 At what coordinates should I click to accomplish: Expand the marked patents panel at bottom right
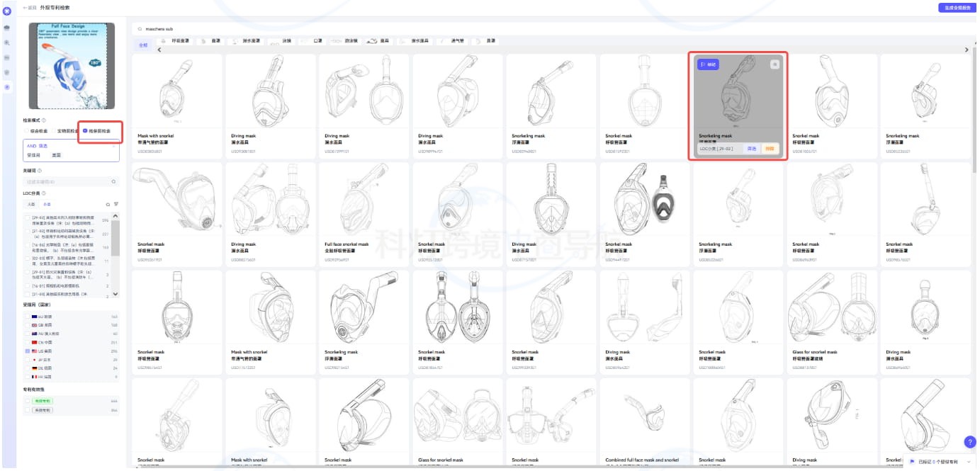coord(969,462)
